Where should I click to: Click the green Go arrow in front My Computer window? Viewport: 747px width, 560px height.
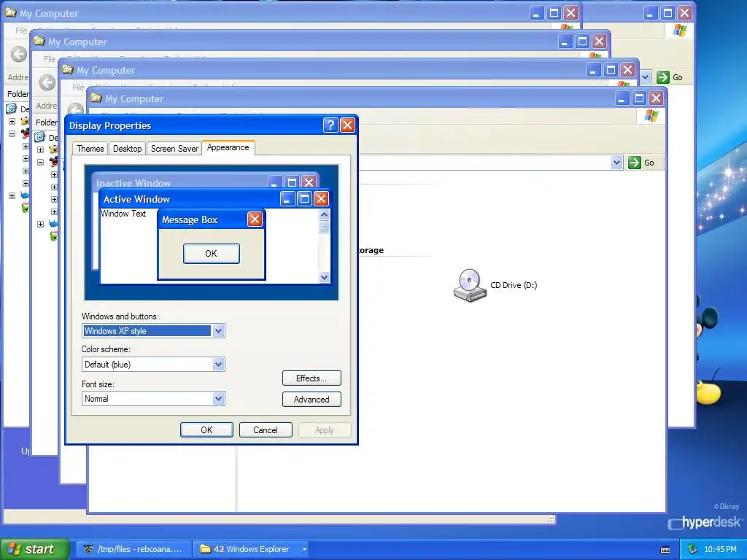[x=635, y=163]
